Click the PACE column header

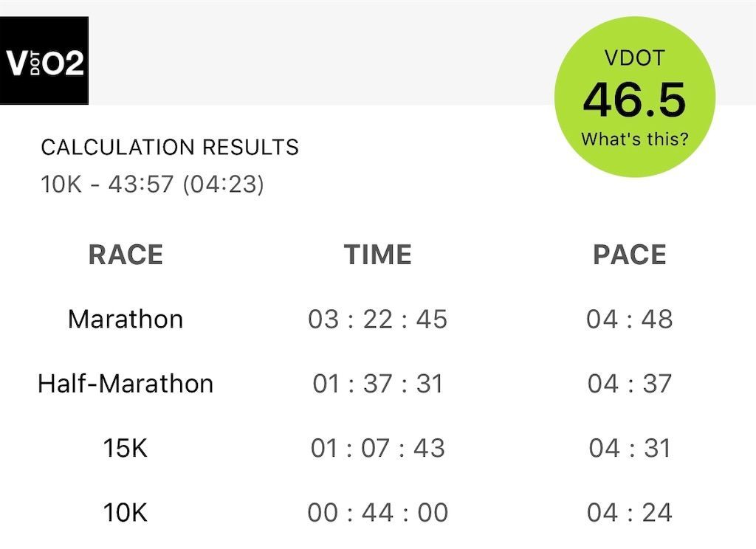tap(629, 255)
